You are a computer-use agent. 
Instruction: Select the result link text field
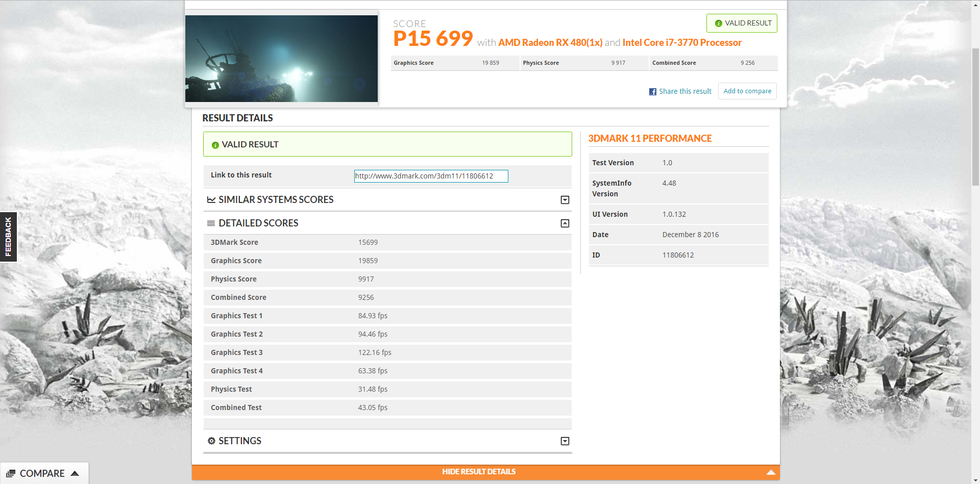pos(430,176)
